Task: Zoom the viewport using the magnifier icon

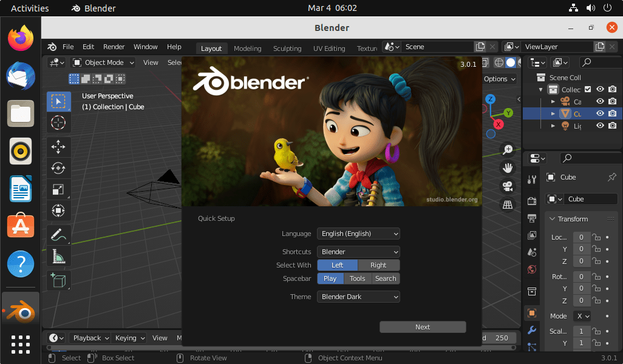Action: tap(508, 149)
